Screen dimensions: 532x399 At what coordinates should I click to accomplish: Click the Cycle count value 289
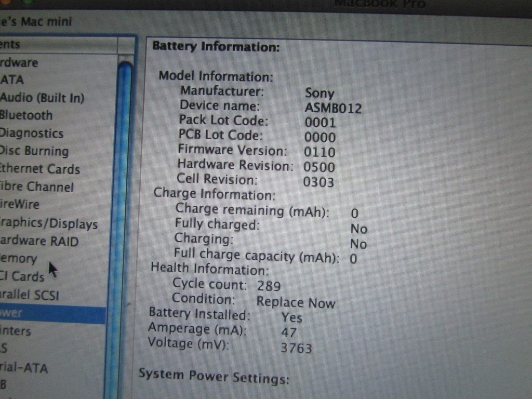tap(269, 286)
